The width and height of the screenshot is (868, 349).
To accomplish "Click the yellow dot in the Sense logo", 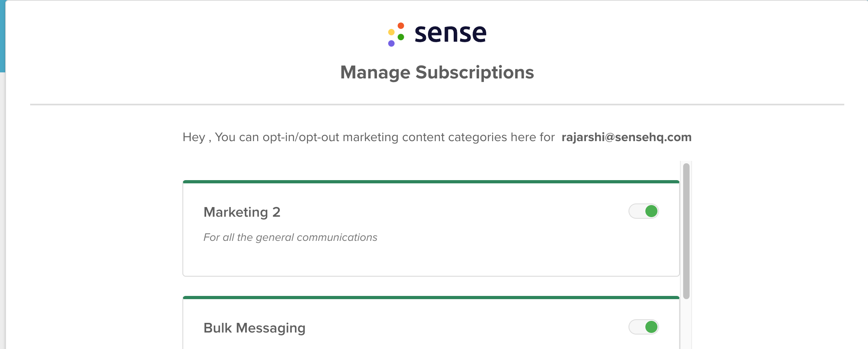I will click(391, 32).
